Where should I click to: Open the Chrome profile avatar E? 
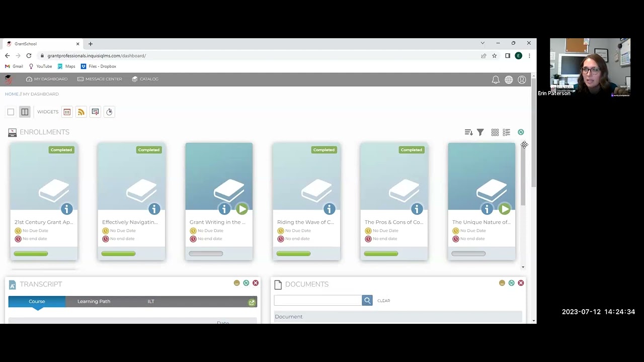pyautogui.click(x=518, y=56)
